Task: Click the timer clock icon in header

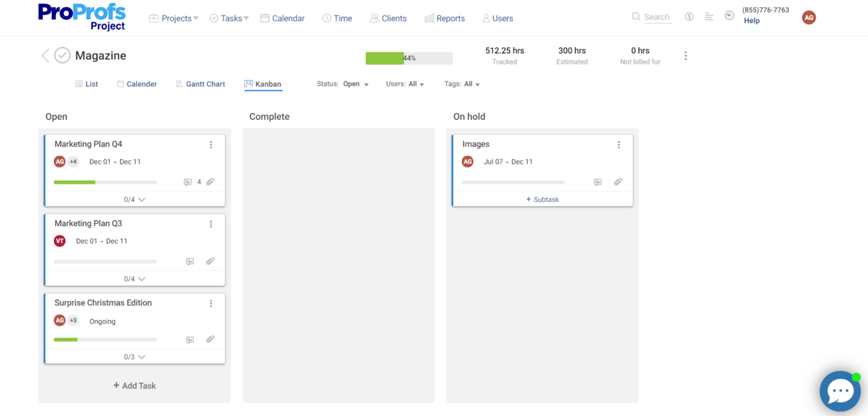Action: coord(729,16)
